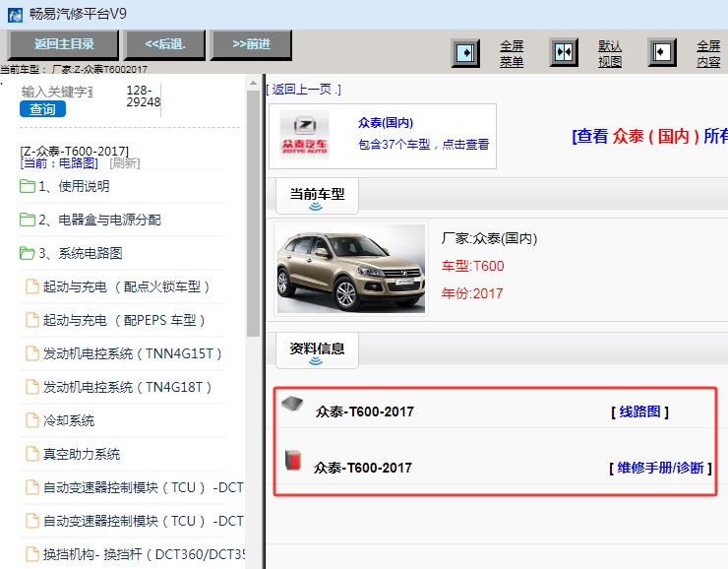Open 发动机电控系统（TNN4G15T）document
The height and width of the screenshot is (569, 728).
(x=133, y=353)
